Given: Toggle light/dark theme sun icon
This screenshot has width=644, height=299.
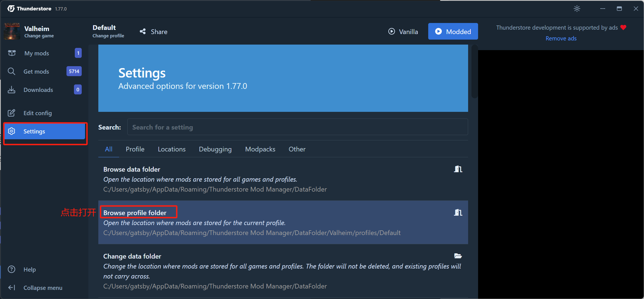Looking at the screenshot, I should [x=577, y=9].
